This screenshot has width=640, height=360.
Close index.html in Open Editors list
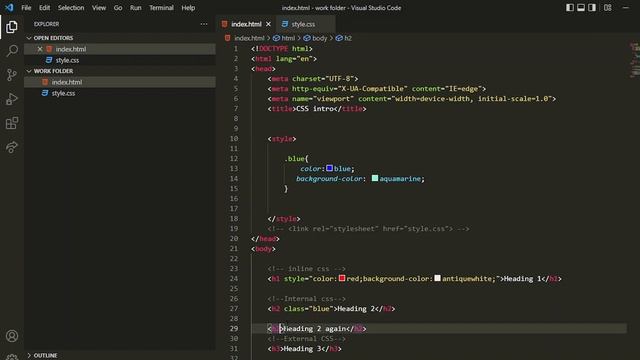[x=40, y=49]
